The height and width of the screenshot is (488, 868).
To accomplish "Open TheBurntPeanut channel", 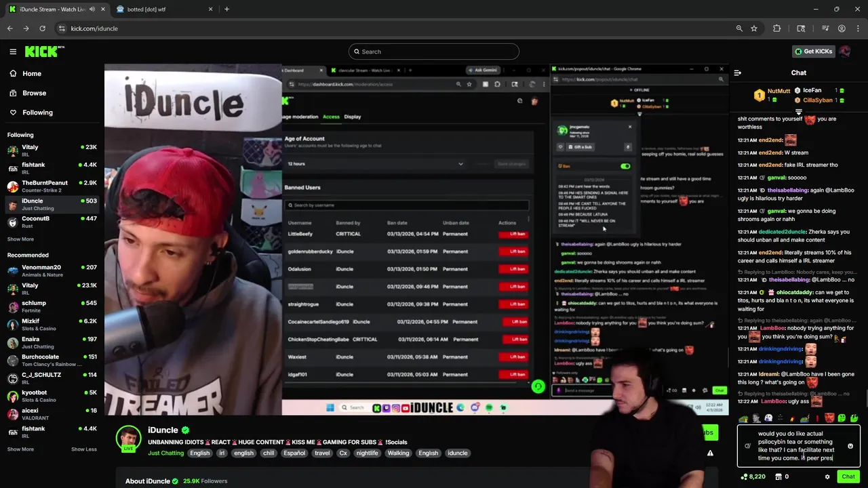I will click(52, 186).
